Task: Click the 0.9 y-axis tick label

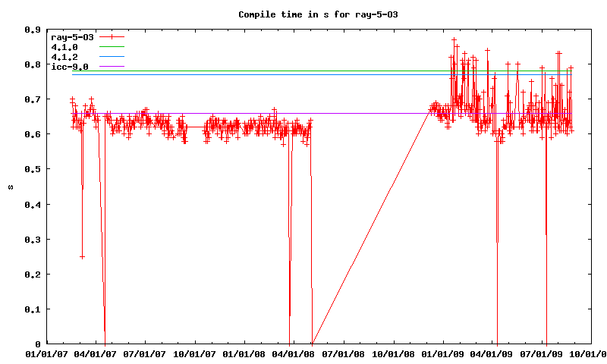Action: click(32, 30)
